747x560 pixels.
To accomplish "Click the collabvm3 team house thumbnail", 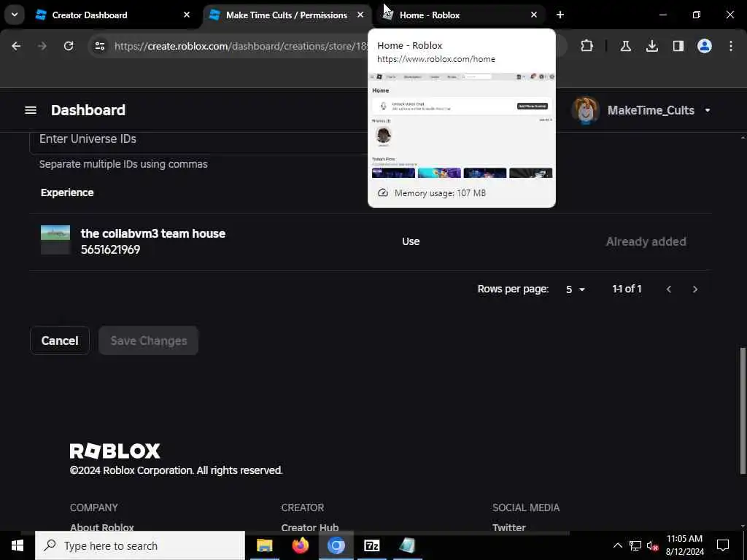I will (55, 239).
